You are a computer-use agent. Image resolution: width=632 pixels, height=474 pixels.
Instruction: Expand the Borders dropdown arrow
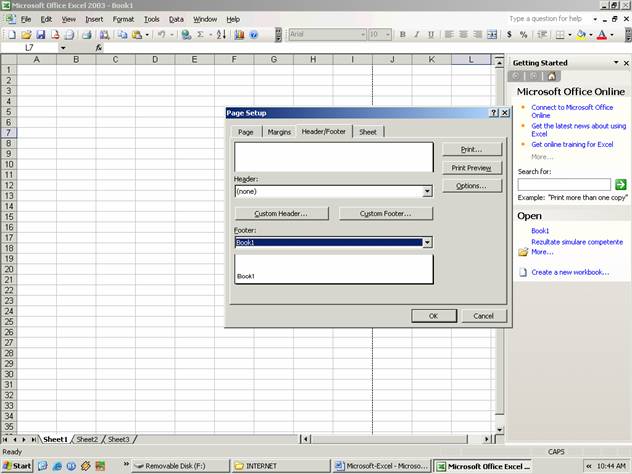tap(570, 35)
